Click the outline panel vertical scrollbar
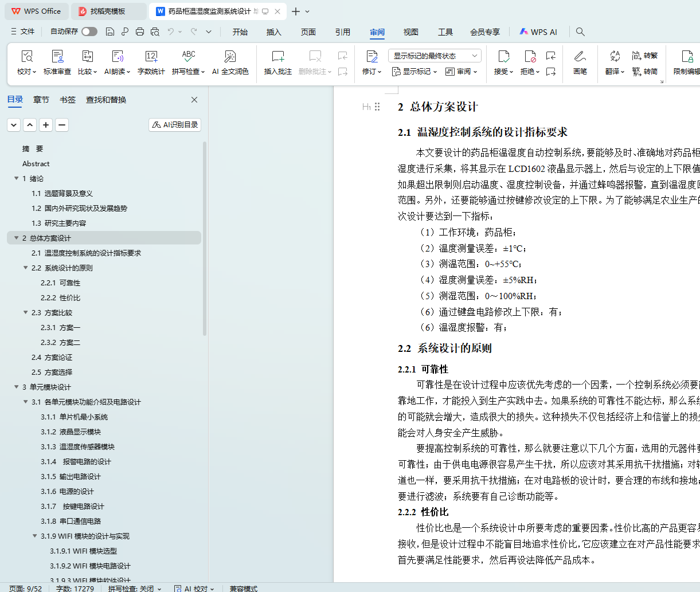 click(x=205, y=241)
